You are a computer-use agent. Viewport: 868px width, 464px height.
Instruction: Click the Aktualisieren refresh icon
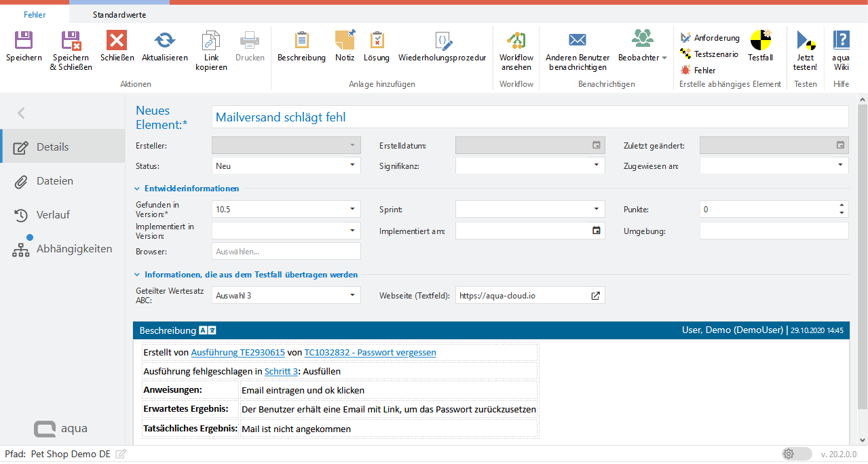coord(164,41)
